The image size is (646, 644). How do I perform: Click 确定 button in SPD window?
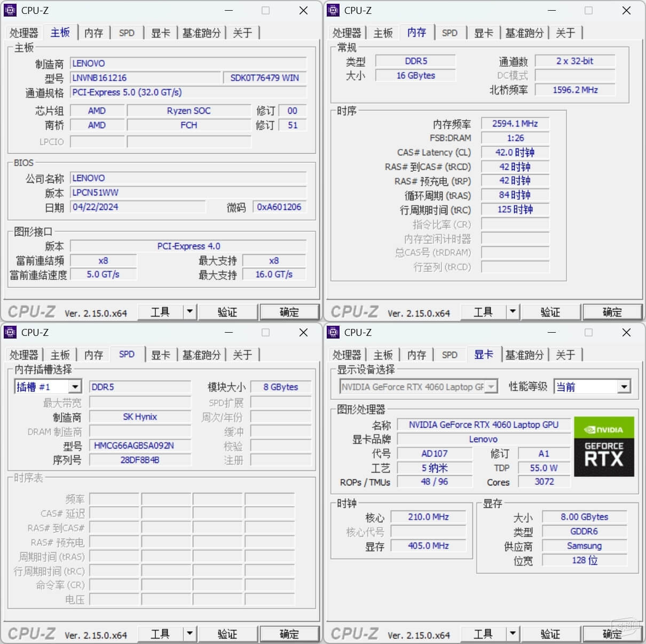click(x=289, y=633)
